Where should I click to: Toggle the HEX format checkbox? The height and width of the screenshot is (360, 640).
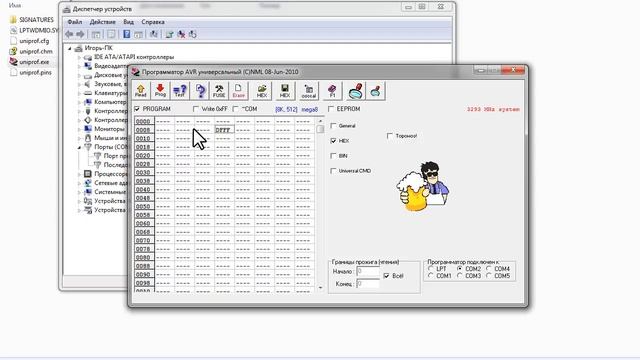tap(333, 141)
